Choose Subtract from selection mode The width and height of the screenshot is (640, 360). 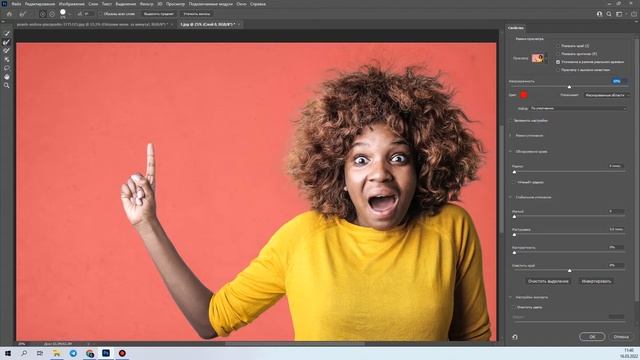coord(52,14)
